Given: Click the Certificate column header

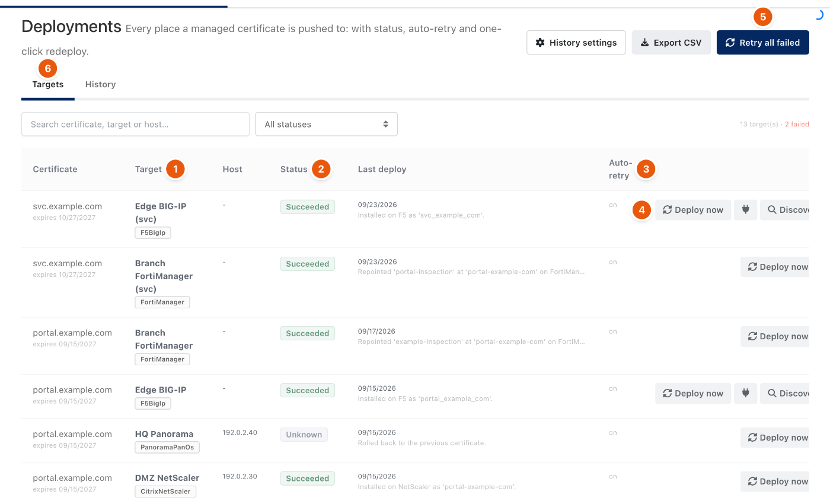Looking at the screenshot, I should 55,169.
